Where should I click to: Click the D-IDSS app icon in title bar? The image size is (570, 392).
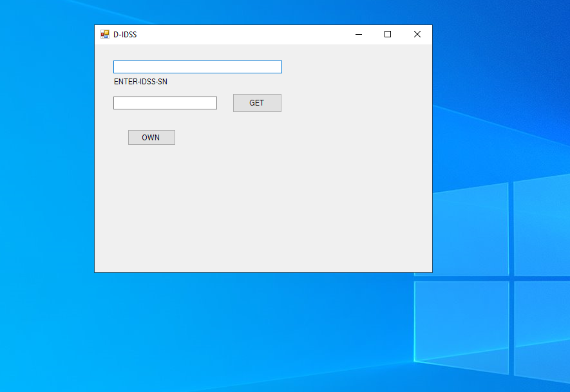click(105, 35)
